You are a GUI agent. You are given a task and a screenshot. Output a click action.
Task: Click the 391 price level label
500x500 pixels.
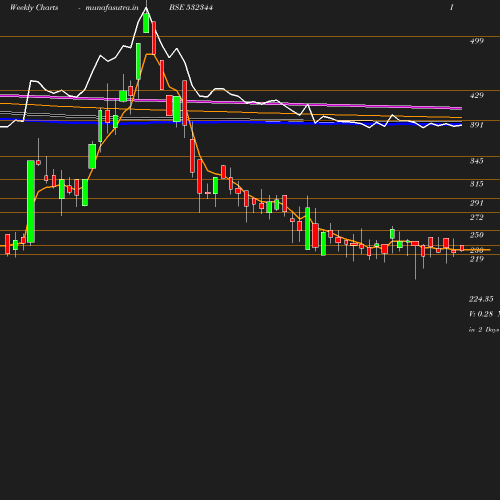tap(476, 125)
